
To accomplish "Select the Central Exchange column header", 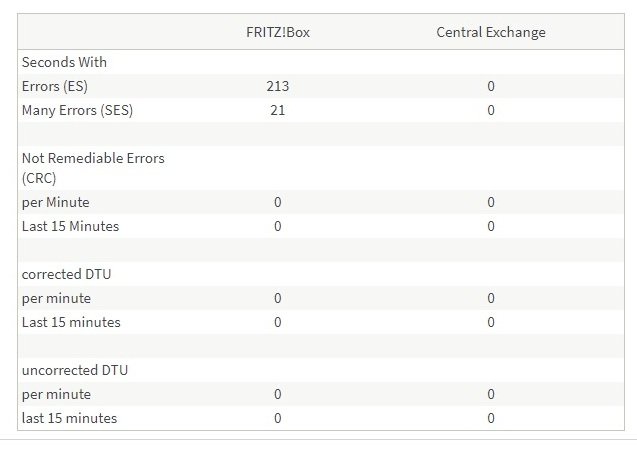I will pyautogui.click(x=491, y=32).
